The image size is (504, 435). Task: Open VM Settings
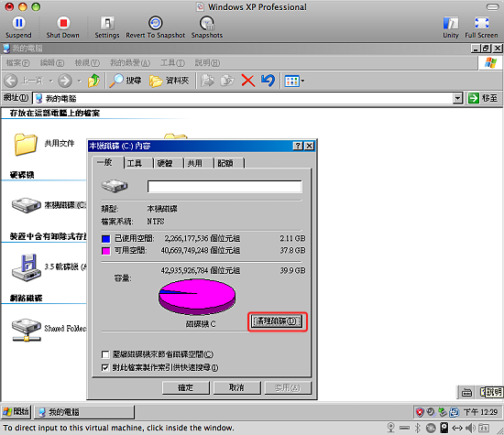tap(107, 27)
